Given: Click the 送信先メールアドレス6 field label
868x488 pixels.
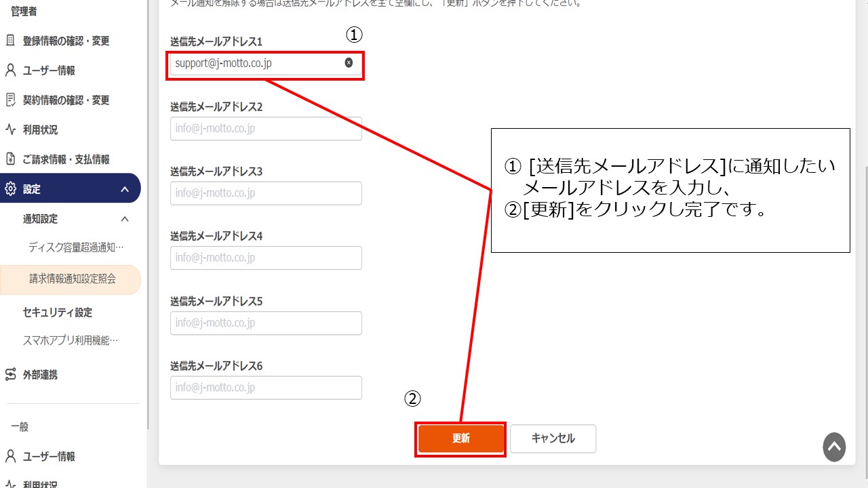Looking at the screenshot, I should 216,366.
